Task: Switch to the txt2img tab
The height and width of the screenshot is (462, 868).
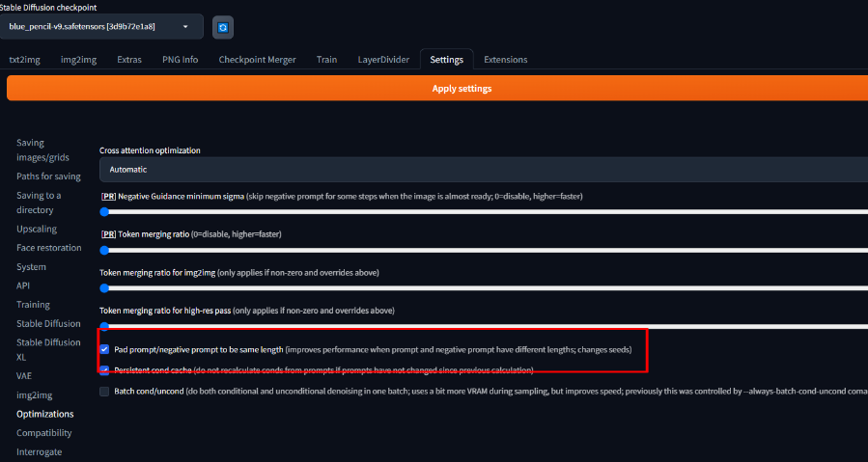Action: coord(23,60)
